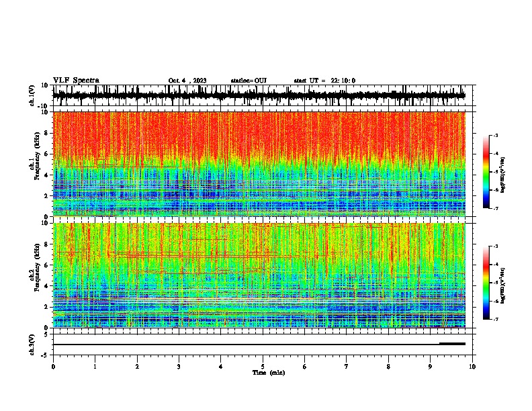Click the ch.1 colorbar log(PSD) label
Viewport: 532px width, 411px height.
pyautogui.click(x=502, y=175)
